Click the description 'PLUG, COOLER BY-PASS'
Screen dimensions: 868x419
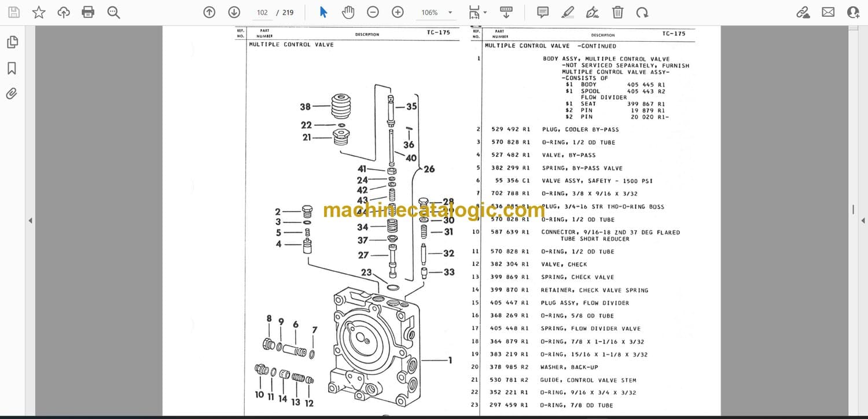coord(580,130)
